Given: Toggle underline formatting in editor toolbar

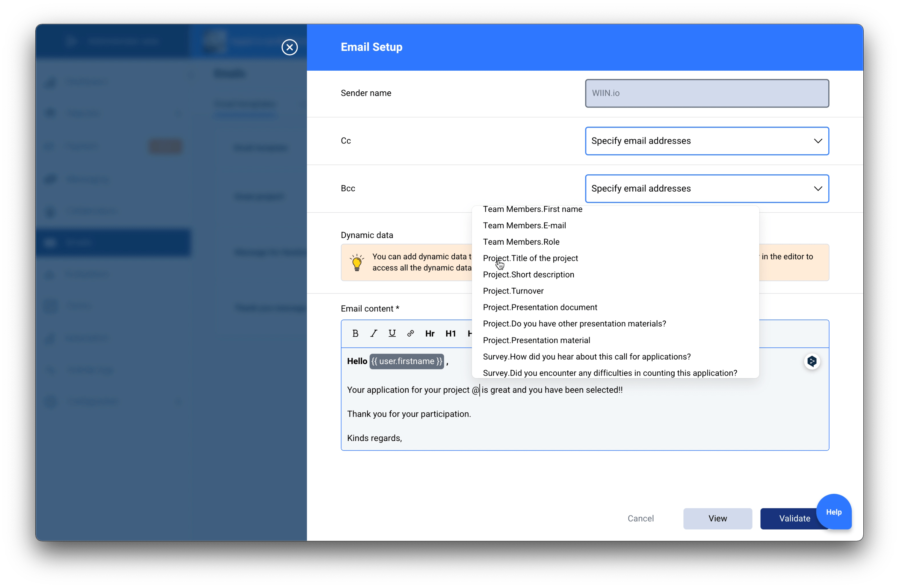Looking at the screenshot, I should [392, 333].
